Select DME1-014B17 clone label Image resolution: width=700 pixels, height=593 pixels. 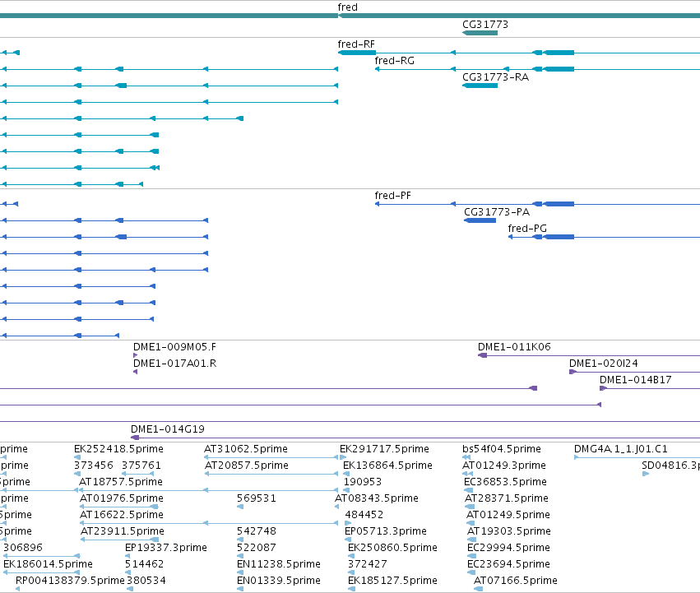[x=635, y=380]
